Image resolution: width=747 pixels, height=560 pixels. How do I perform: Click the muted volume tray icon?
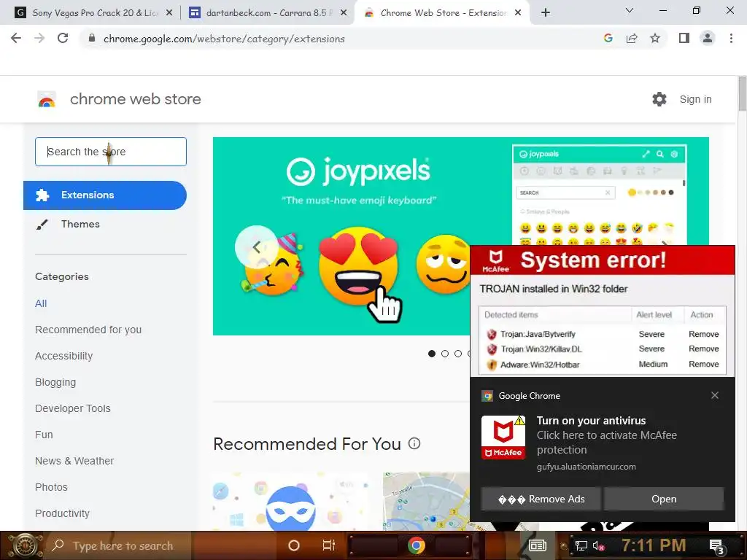click(x=599, y=545)
